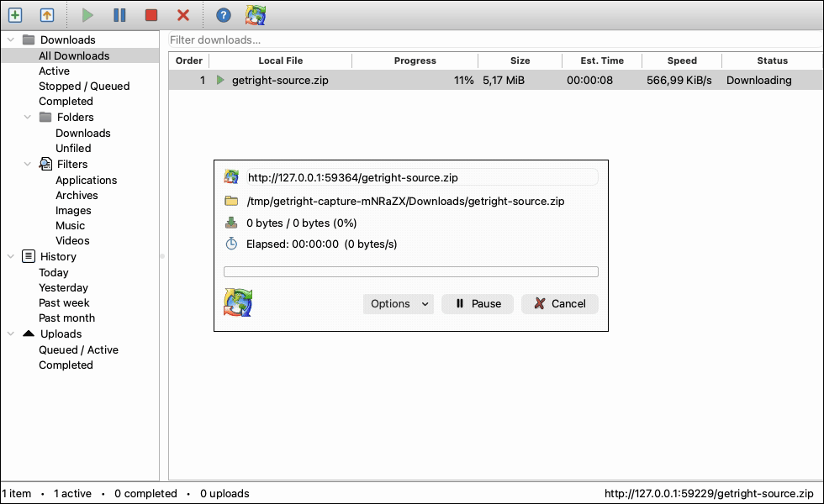Select Yesterday under History
Image resolution: width=824 pixels, height=504 pixels.
[x=63, y=287]
